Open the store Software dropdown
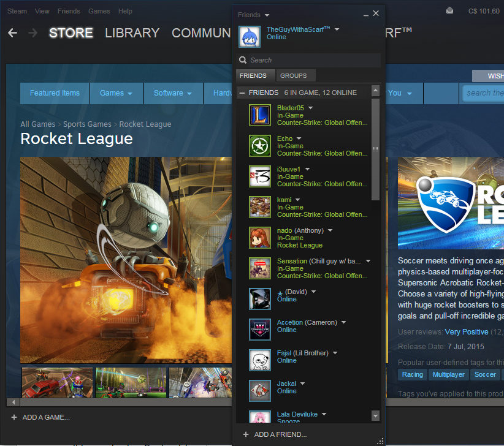504x446 pixels. [x=174, y=93]
